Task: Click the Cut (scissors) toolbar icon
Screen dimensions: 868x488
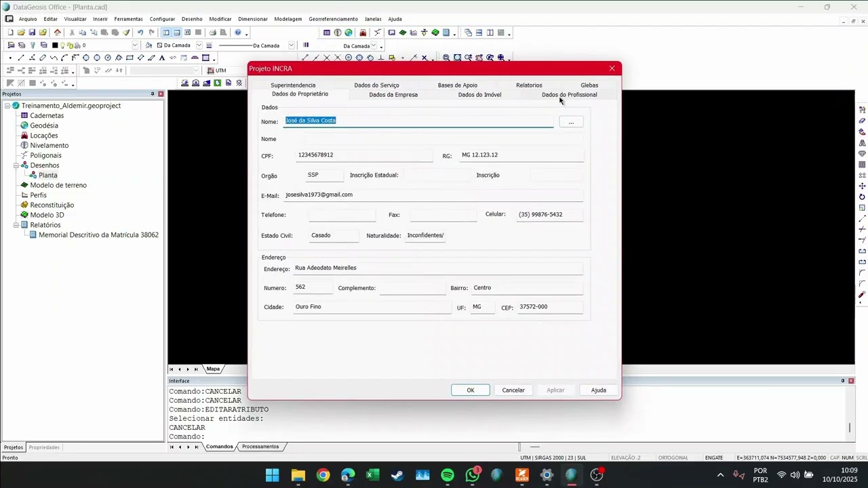Action: tap(72, 33)
